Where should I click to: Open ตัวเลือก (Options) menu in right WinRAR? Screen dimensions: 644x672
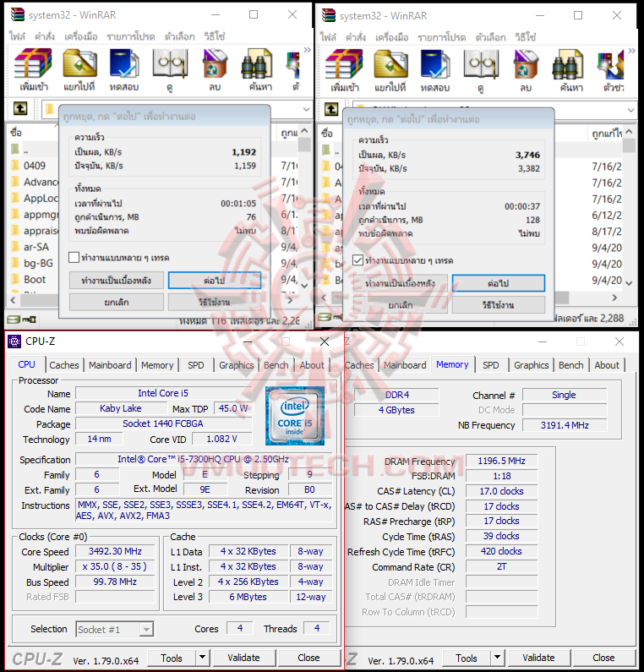click(490, 37)
